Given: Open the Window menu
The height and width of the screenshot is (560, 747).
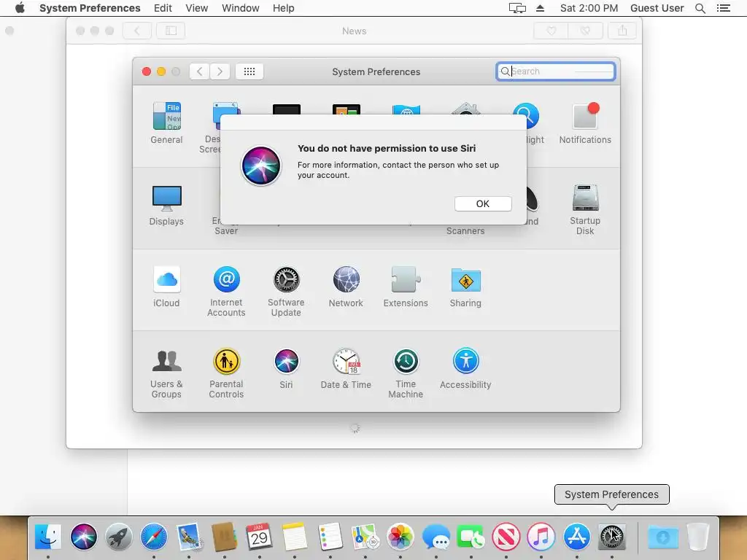Looking at the screenshot, I should pyautogui.click(x=241, y=8).
